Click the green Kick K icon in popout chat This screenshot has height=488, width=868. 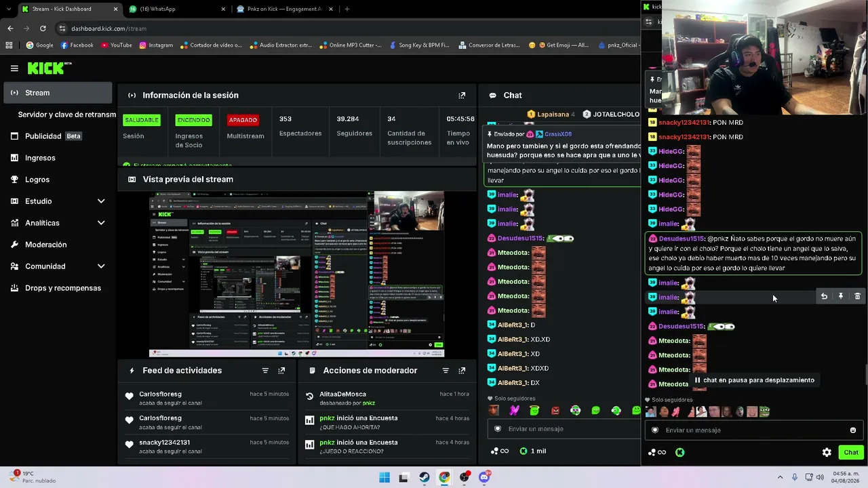point(679,453)
